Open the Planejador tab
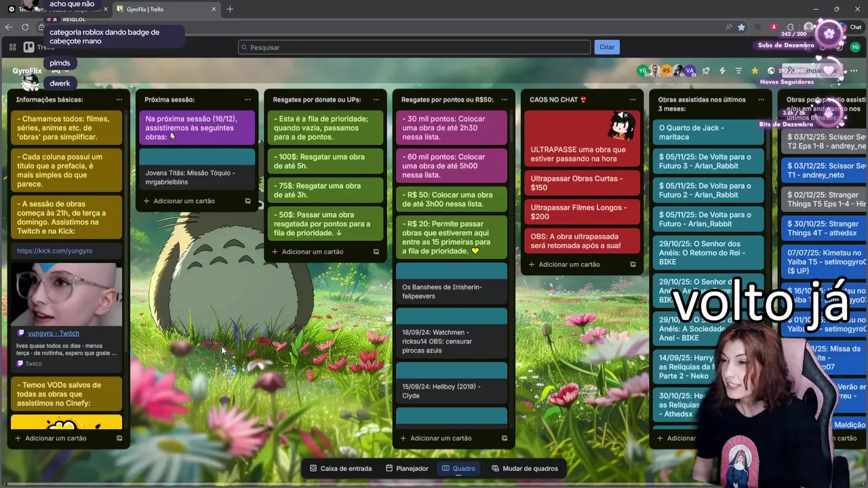This screenshot has width=868, height=488. (407, 468)
